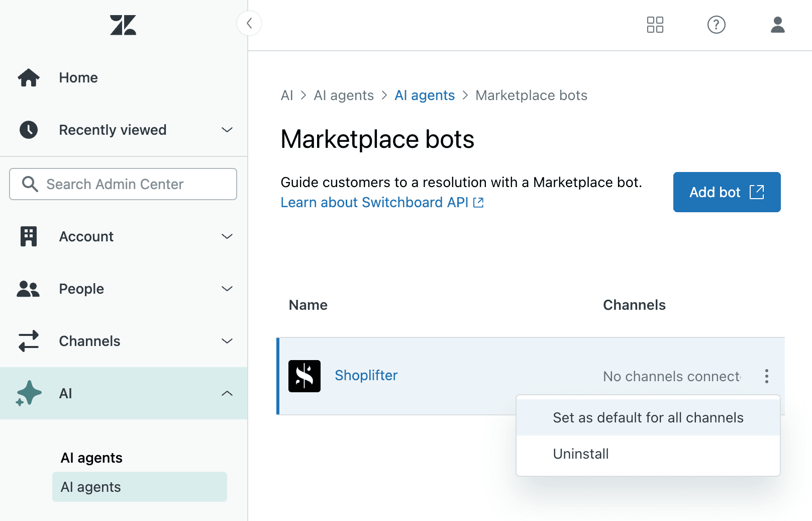The height and width of the screenshot is (521, 812).
Task: Click the AI breadcrumb
Action: [x=287, y=96]
